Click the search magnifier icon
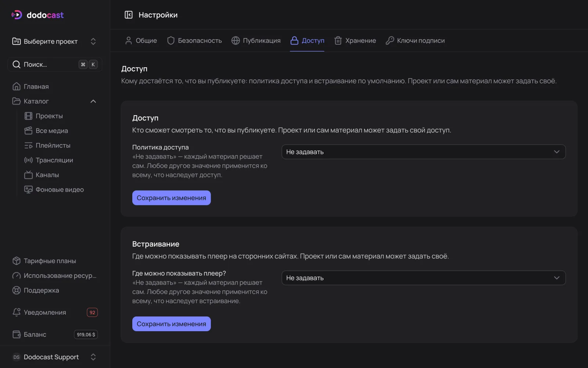 (17, 64)
